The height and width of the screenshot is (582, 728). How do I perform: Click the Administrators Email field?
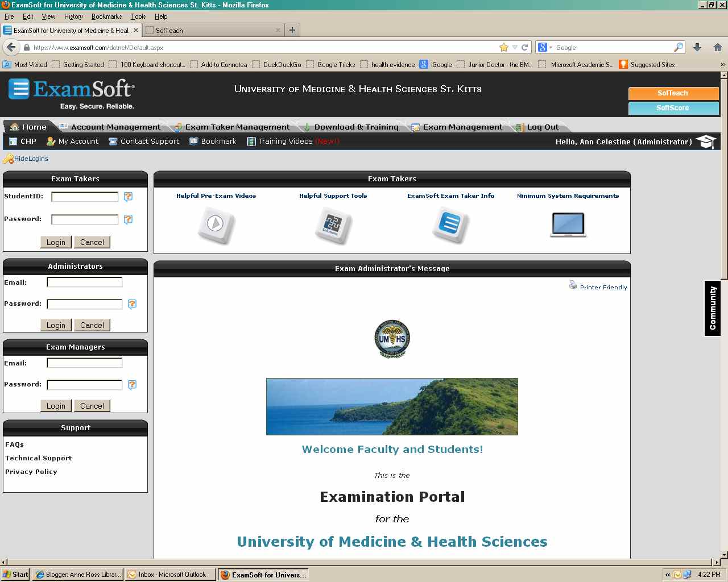[x=85, y=282]
